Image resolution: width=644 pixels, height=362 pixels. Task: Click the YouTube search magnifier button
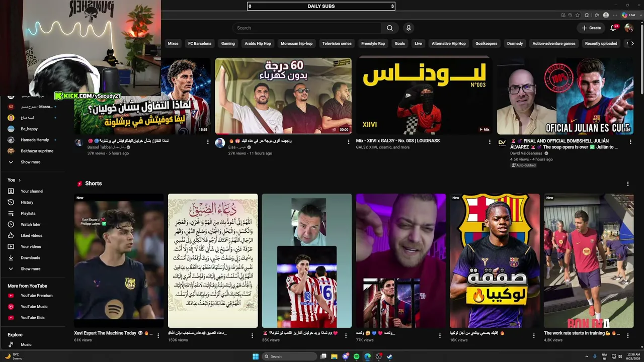click(389, 28)
